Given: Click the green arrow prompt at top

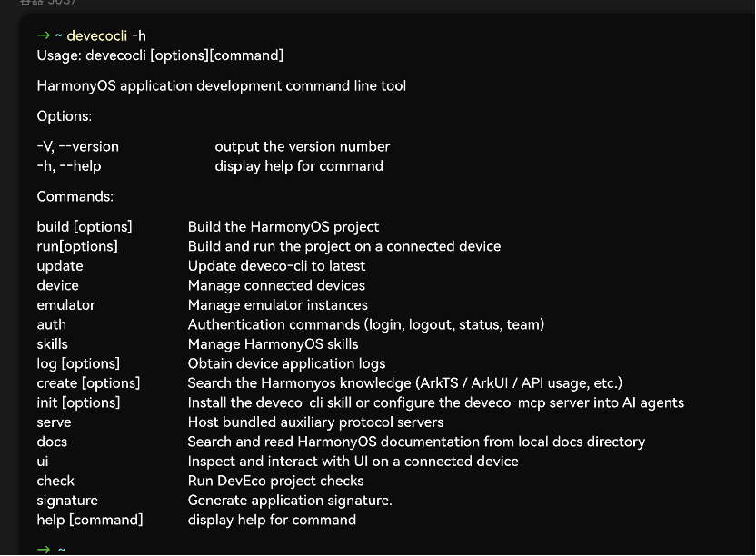Looking at the screenshot, I should pyautogui.click(x=44, y=35).
